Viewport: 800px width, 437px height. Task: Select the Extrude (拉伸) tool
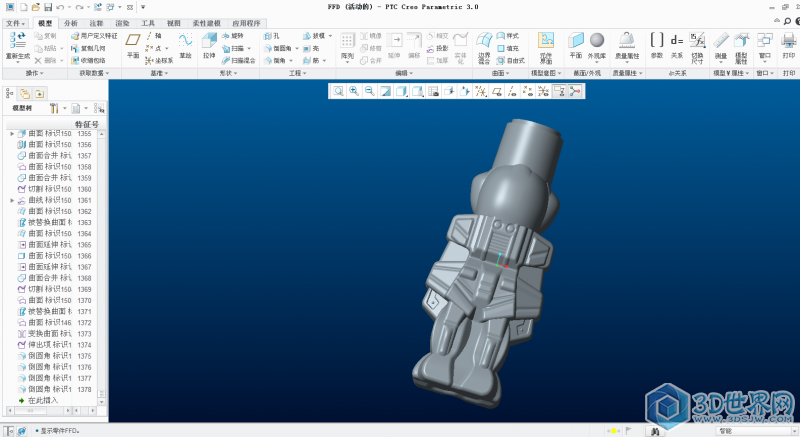click(209, 45)
